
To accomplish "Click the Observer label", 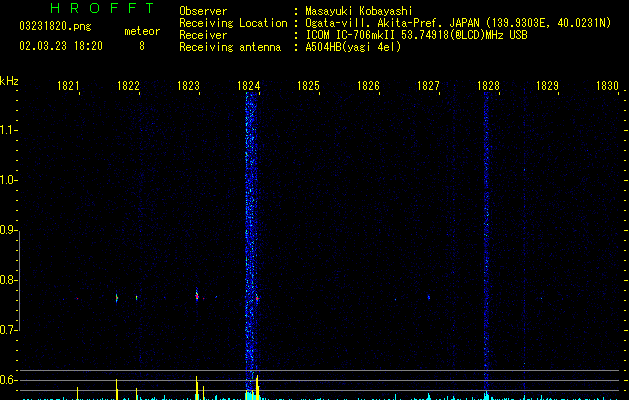I will pos(203,11).
